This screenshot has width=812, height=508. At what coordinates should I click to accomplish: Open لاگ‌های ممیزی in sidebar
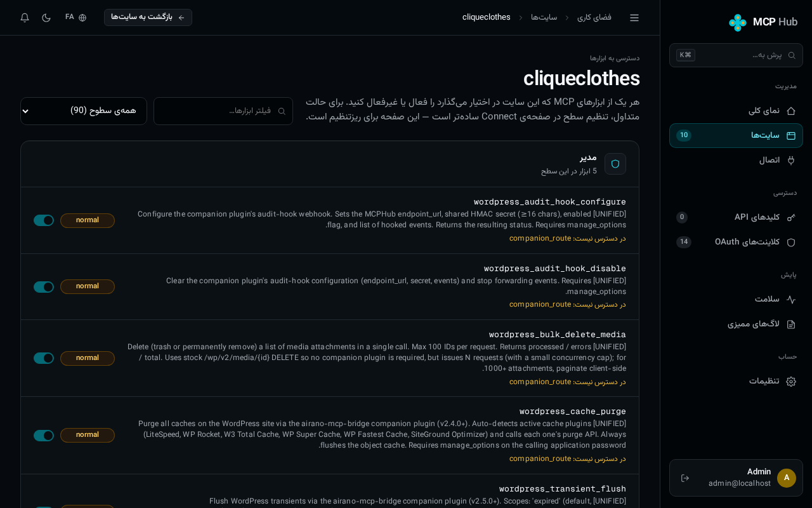(x=736, y=324)
